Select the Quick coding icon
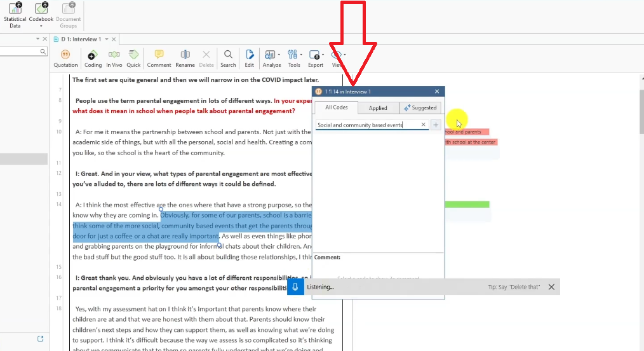644x351 pixels. click(133, 58)
